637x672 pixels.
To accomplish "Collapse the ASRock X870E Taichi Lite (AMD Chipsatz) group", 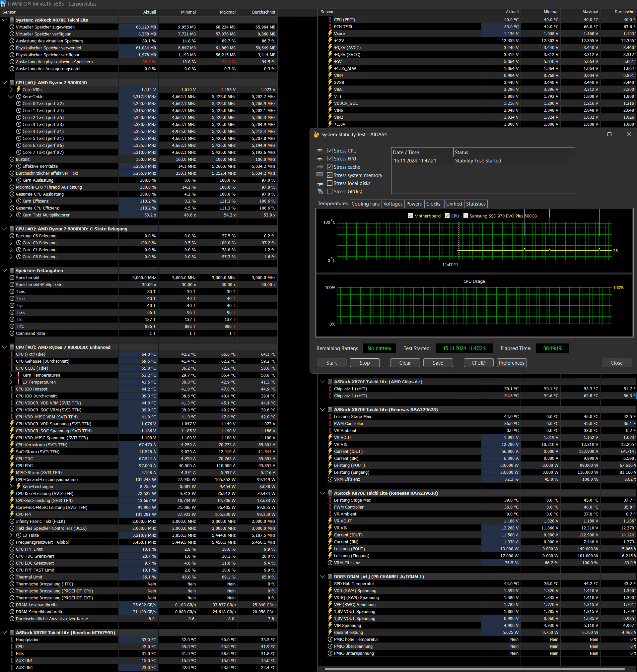I will [x=322, y=382].
